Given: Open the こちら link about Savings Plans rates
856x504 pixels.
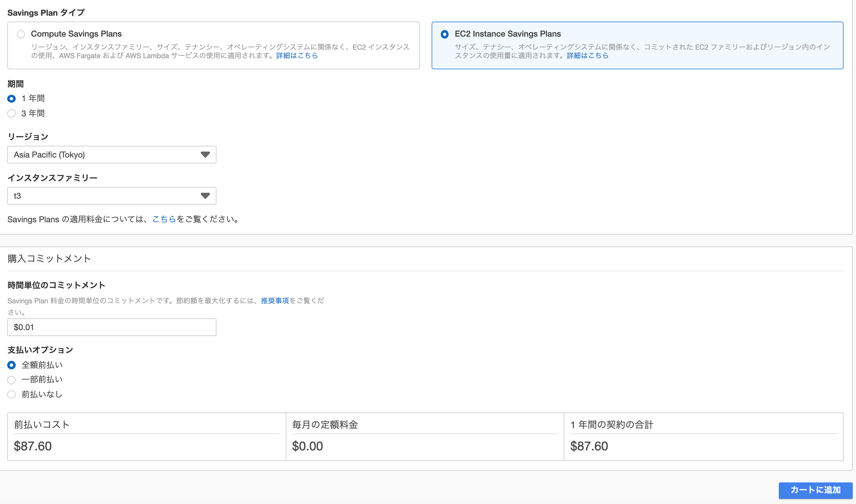Looking at the screenshot, I should click(164, 219).
